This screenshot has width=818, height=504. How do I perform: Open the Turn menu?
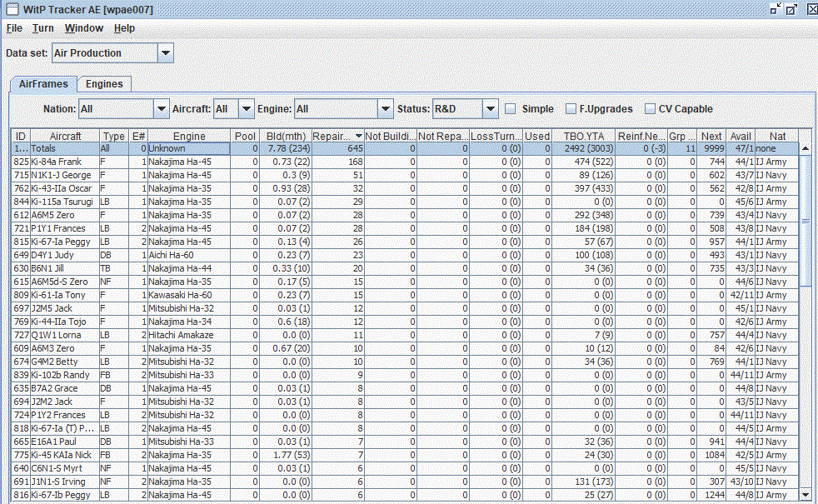(43, 28)
